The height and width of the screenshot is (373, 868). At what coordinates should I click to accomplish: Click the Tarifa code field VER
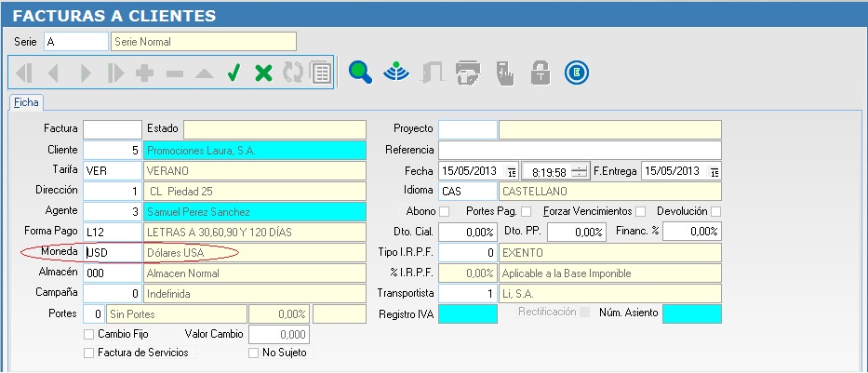pyautogui.click(x=113, y=170)
